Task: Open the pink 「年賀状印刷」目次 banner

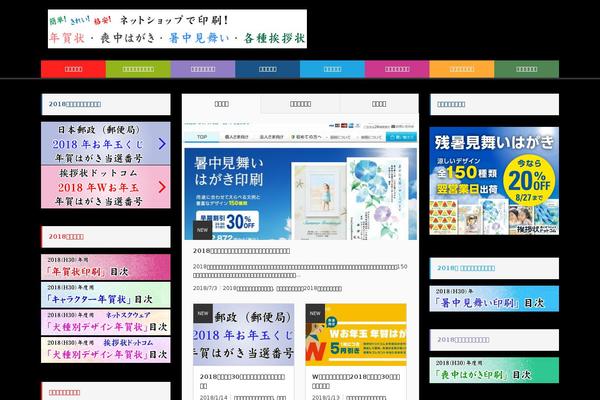Action: point(106,267)
